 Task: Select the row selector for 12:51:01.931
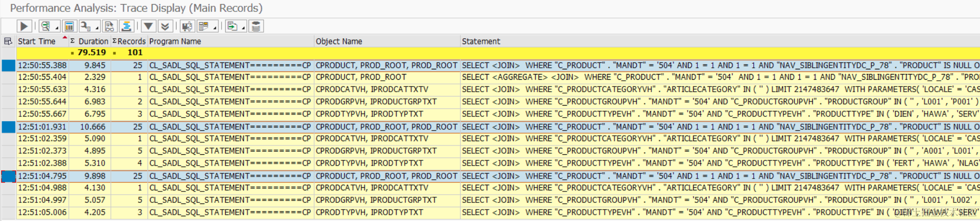[9, 127]
